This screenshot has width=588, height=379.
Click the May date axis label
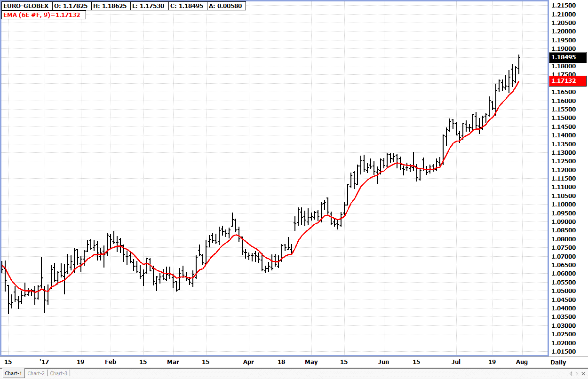[x=311, y=362]
